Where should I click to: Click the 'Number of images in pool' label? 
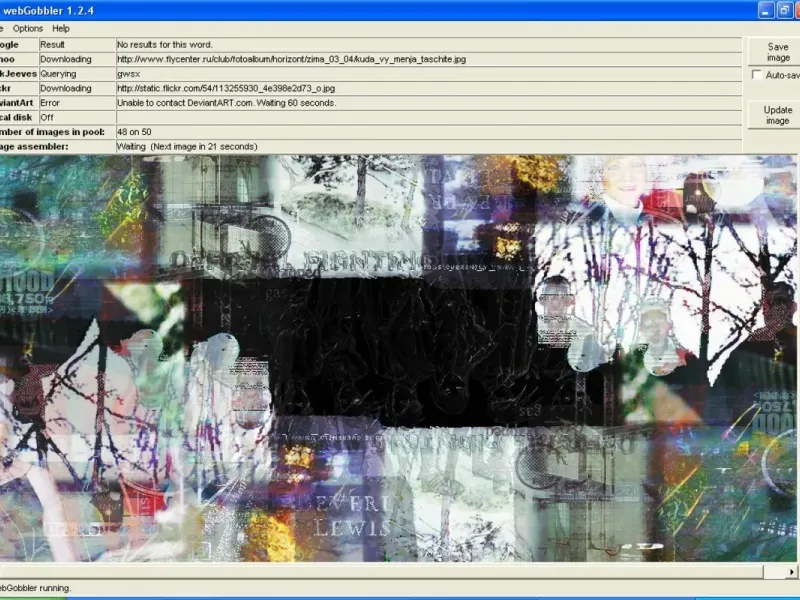52,132
